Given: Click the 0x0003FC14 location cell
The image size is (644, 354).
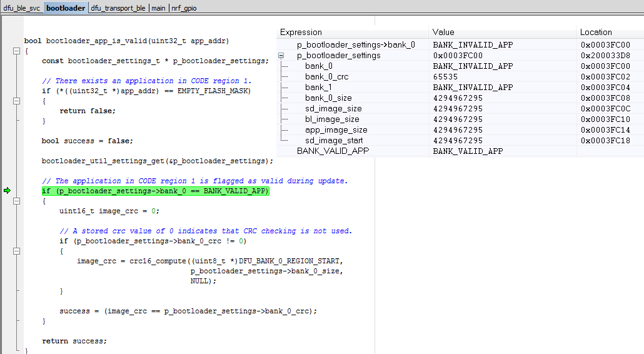Looking at the screenshot, I should click(605, 130).
